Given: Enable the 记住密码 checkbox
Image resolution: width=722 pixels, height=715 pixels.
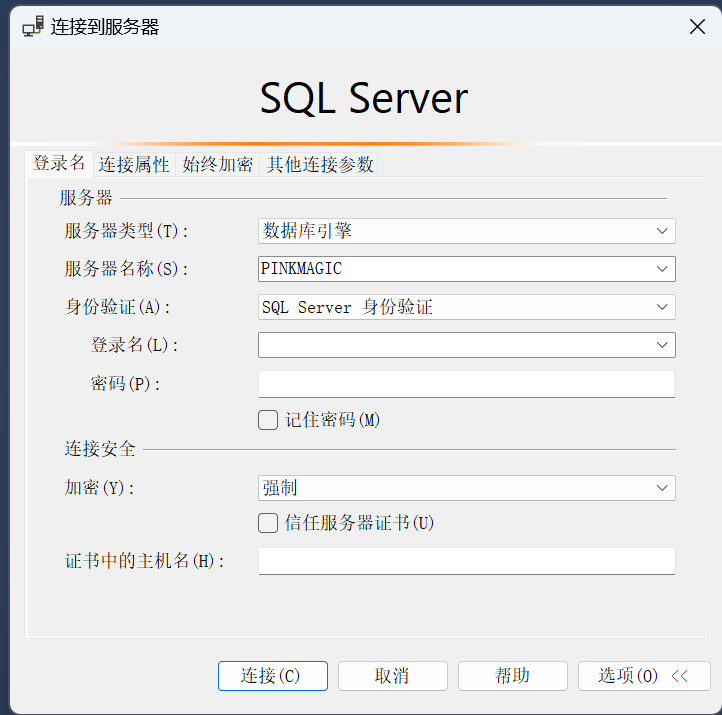Looking at the screenshot, I should (268, 420).
